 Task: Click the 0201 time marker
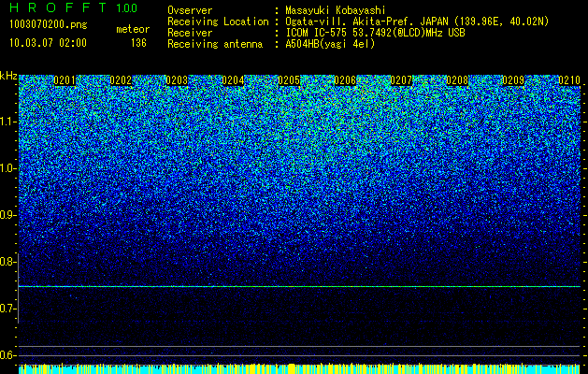pyautogui.click(x=65, y=80)
